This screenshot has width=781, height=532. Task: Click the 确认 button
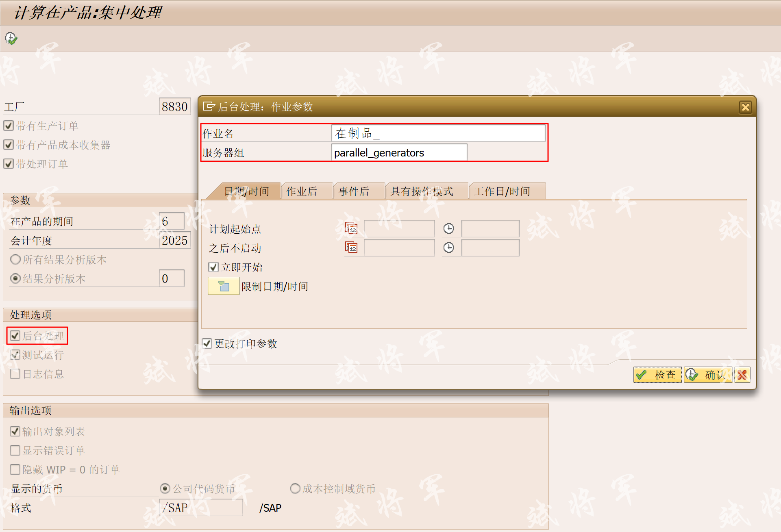pos(708,375)
